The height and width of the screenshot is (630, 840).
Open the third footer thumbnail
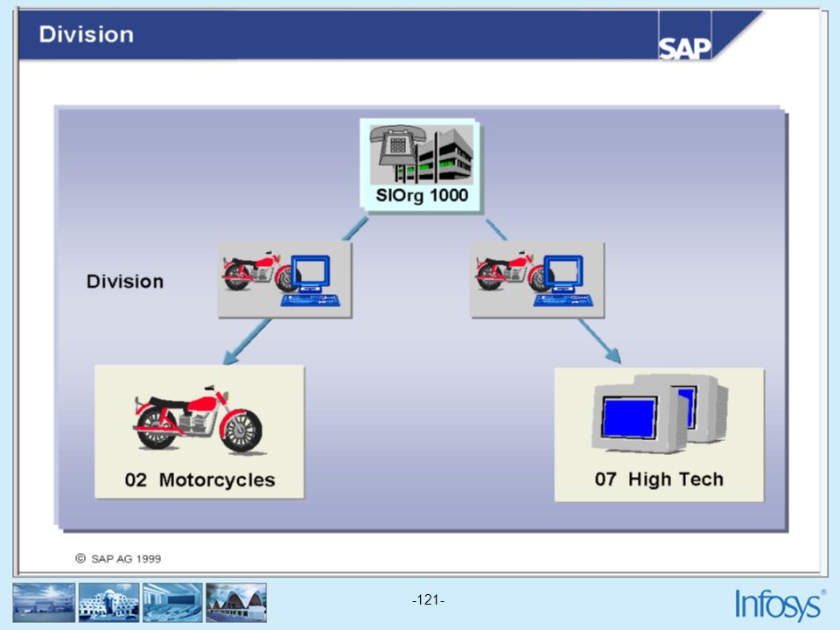point(172,603)
